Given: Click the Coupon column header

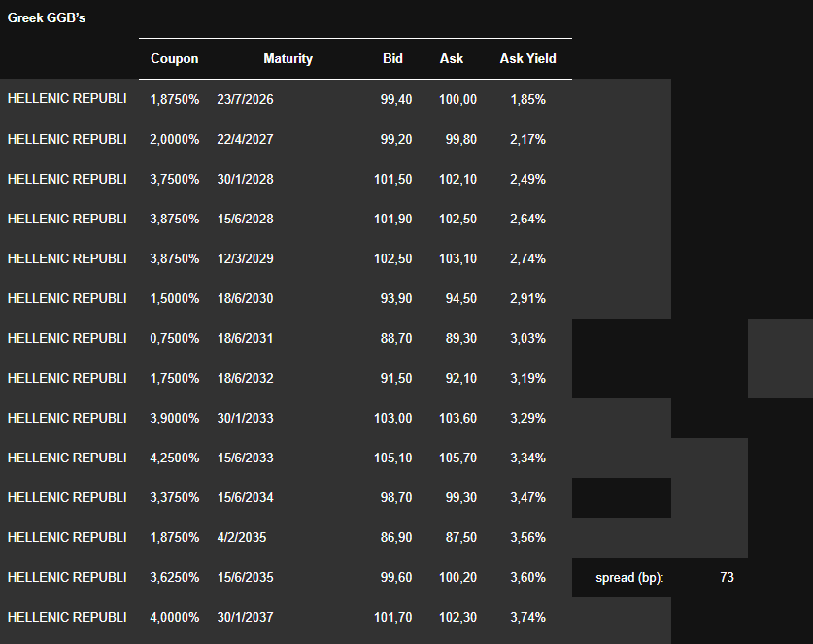Looking at the screenshot, I should [x=175, y=58].
